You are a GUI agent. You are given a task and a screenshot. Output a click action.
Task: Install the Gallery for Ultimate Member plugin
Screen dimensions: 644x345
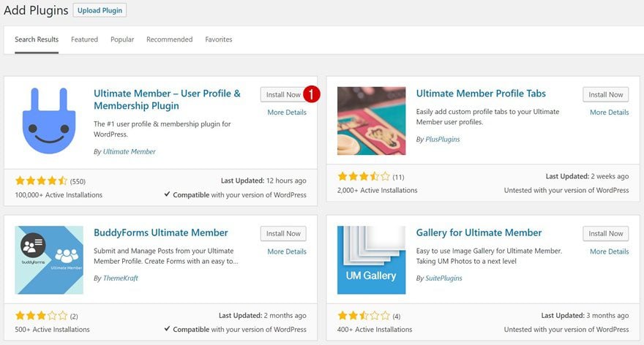606,233
